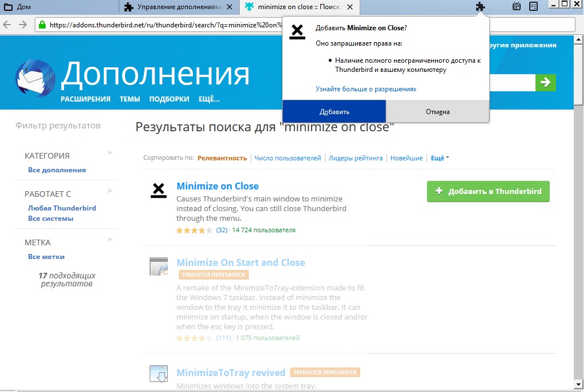The width and height of the screenshot is (584, 392).
Task: Sort by Лидеры рейтинга
Action: [355, 158]
